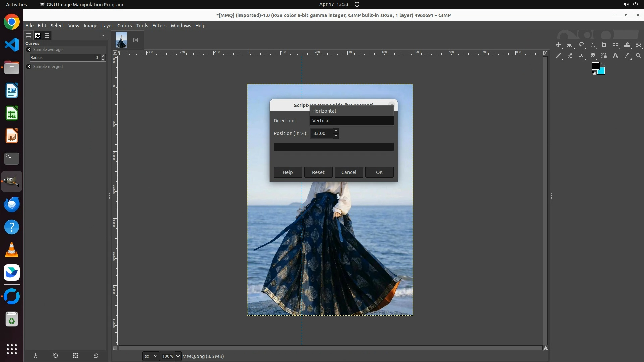Toggle the Sample merged checkbox
Image resolution: width=644 pixels, height=362 pixels.
29,67
